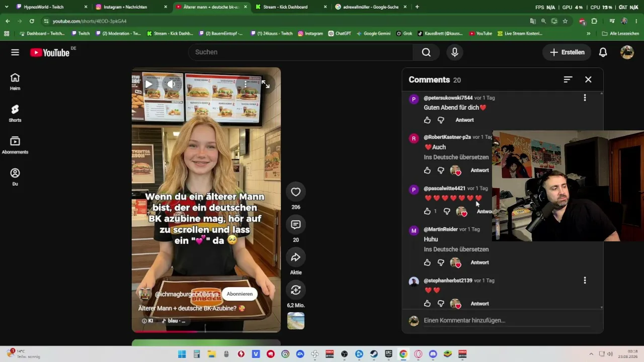Open Steam from the taskbar

(374, 354)
